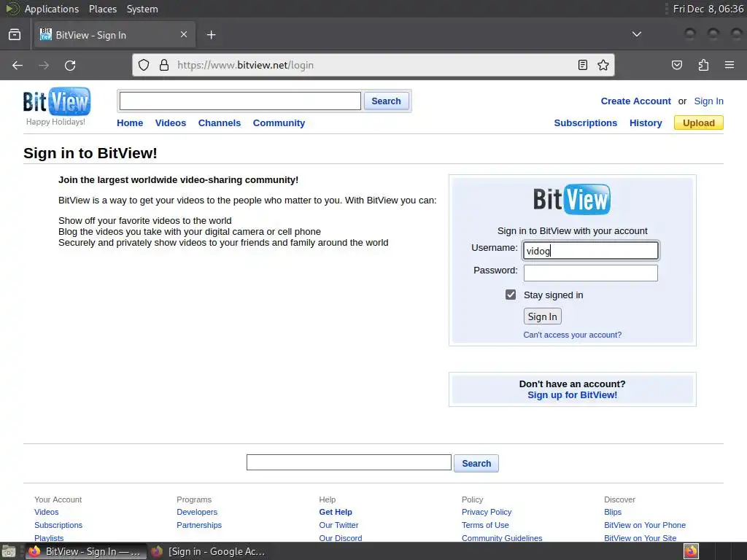This screenshot has width=747, height=560.
Task: Click Sign In link in header
Action: [709, 101]
